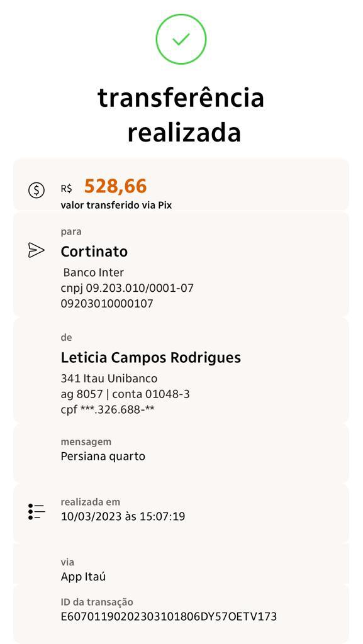Tap the recipient name Cortinato
363x644 pixels.
(94, 252)
